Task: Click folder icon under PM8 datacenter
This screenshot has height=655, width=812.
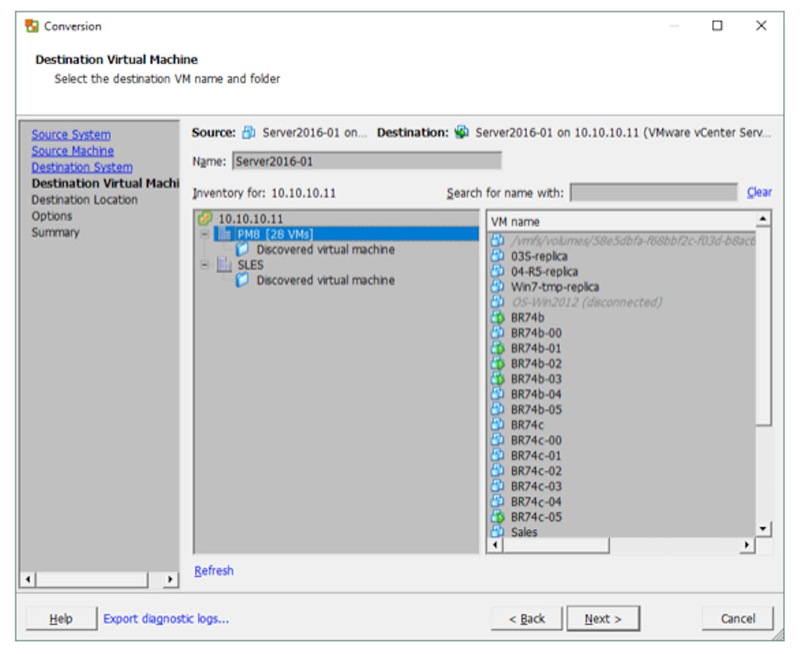Action: [x=242, y=250]
